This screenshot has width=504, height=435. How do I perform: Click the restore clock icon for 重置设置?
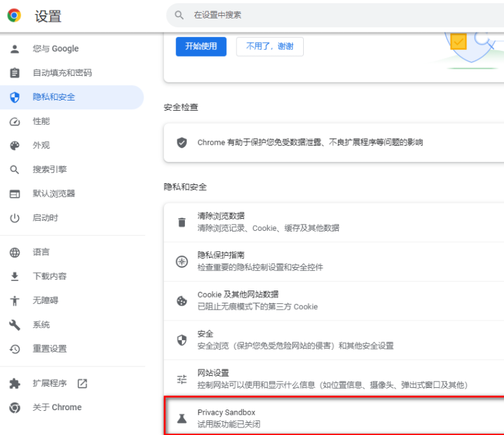[x=15, y=349]
